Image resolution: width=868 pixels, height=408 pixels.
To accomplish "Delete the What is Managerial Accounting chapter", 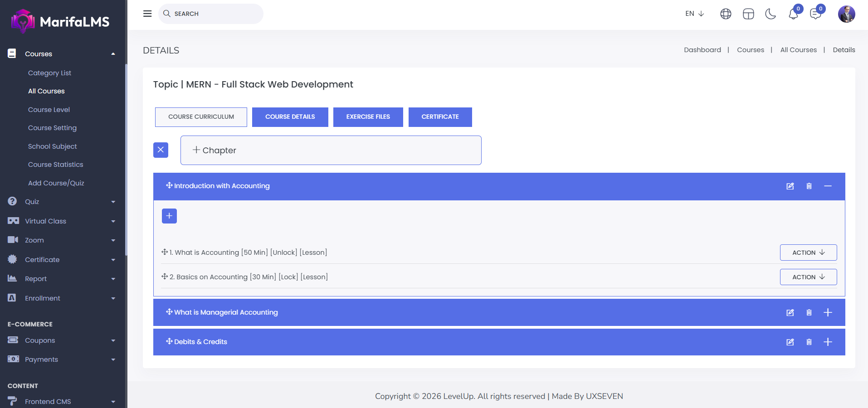I will tap(809, 313).
